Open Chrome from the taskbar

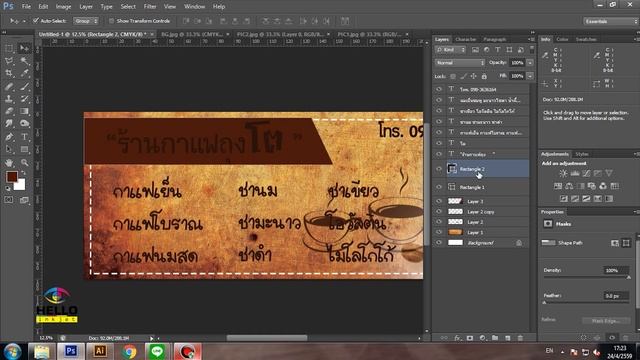pos(129,351)
